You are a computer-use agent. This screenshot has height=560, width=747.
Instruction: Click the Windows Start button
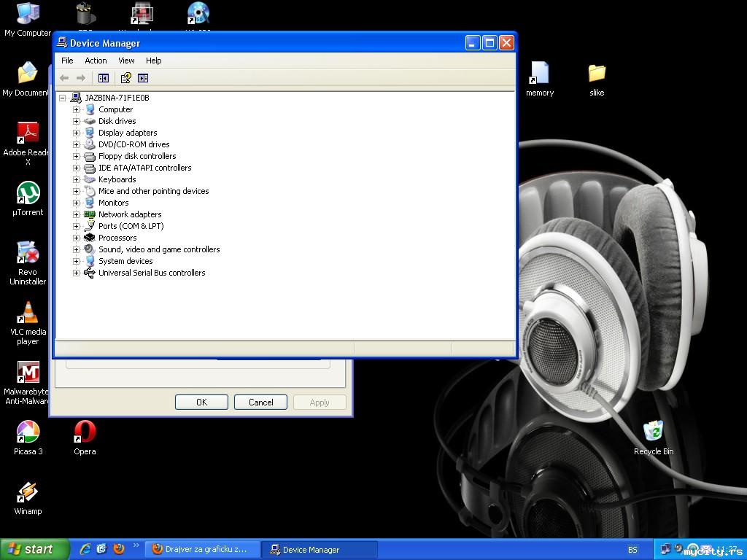pos(34,549)
